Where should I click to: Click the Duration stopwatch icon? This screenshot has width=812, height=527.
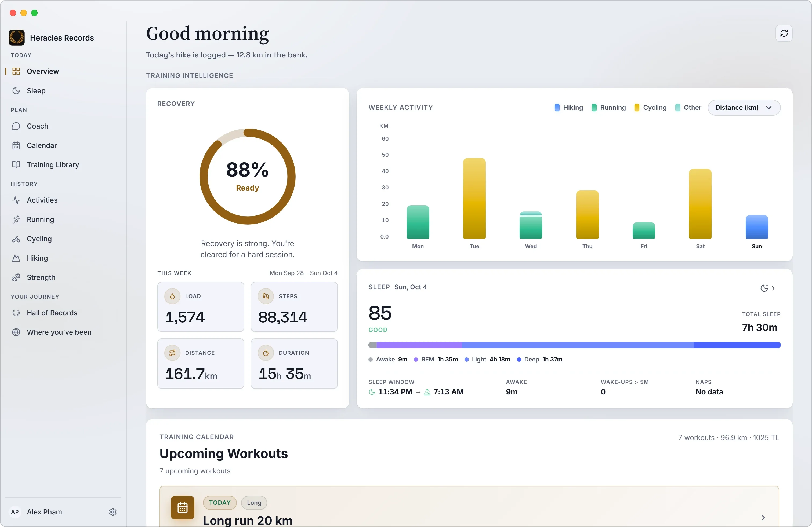(266, 353)
